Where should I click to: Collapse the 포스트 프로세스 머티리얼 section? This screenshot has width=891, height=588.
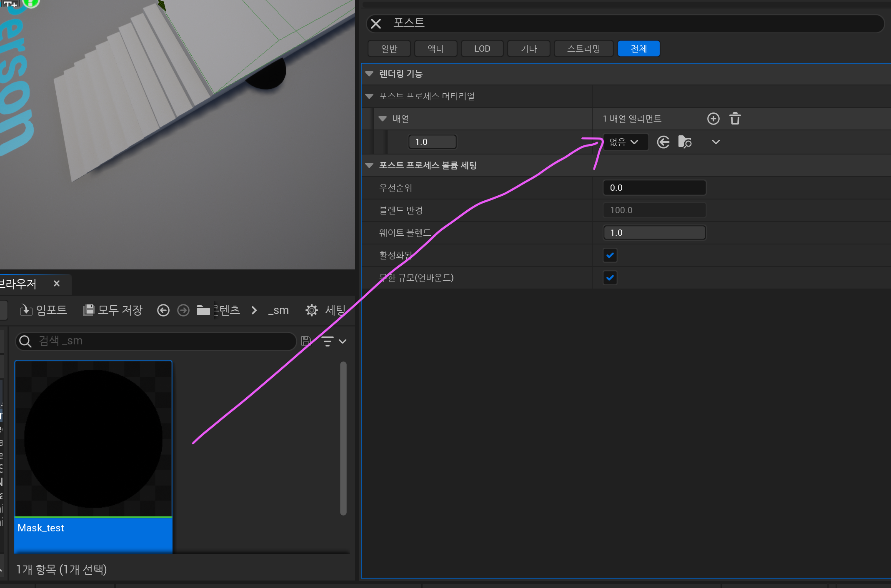369,96
